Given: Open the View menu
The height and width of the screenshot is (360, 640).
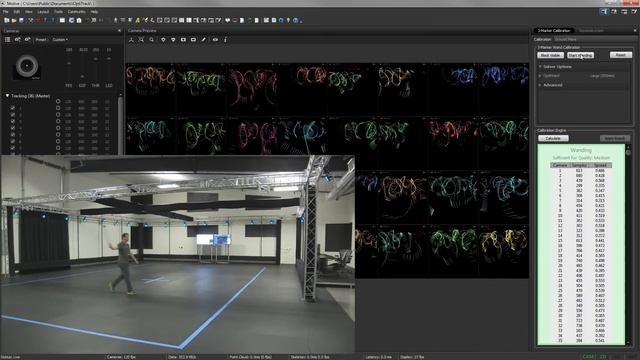Looking at the screenshot, I should pyautogui.click(x=29, y=12).
